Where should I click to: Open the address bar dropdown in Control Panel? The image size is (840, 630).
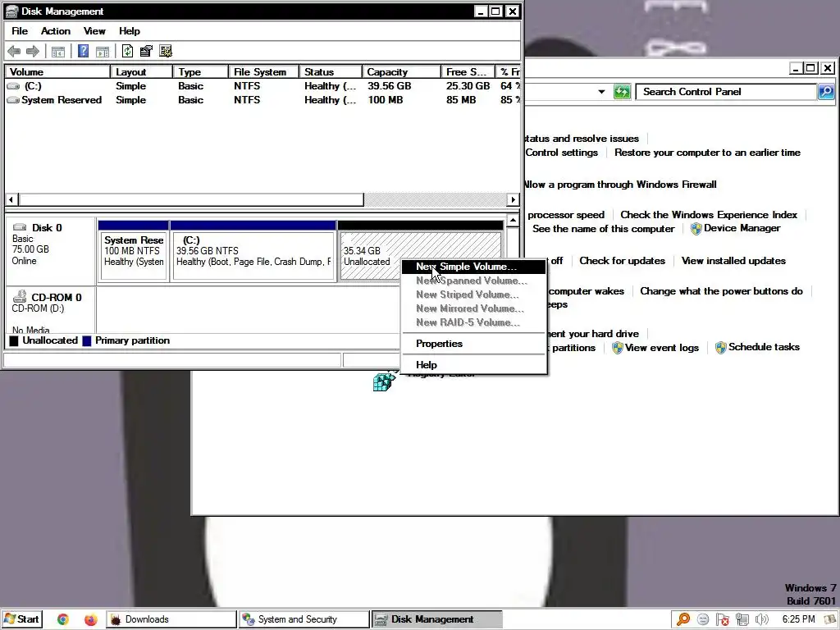tap(601, 92)
